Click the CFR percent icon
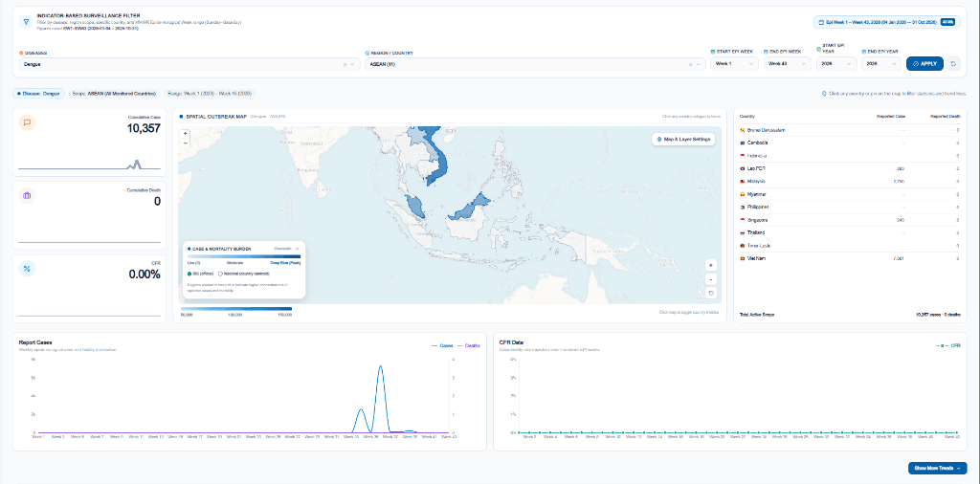The image size is (980, 484). (x=27, y=269)
